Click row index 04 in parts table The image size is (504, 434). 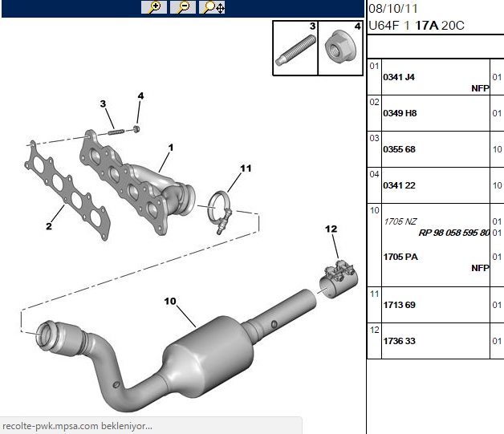tap(374, 174)
